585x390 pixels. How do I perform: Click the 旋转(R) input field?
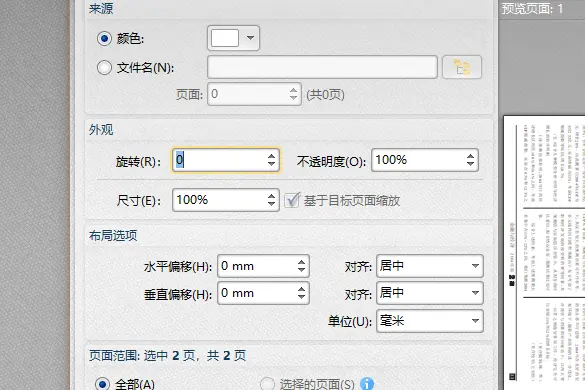[x=226, y=160]
